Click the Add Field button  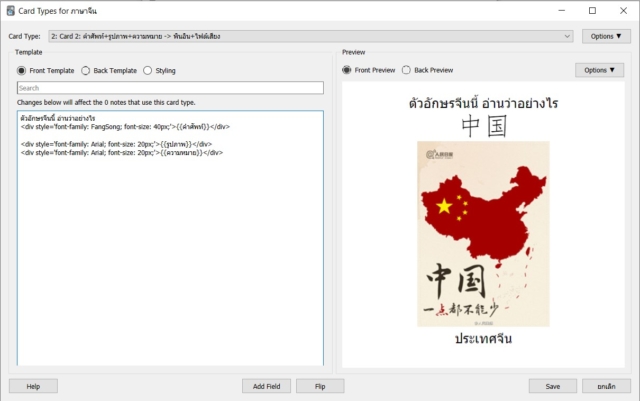click(267, 386)
